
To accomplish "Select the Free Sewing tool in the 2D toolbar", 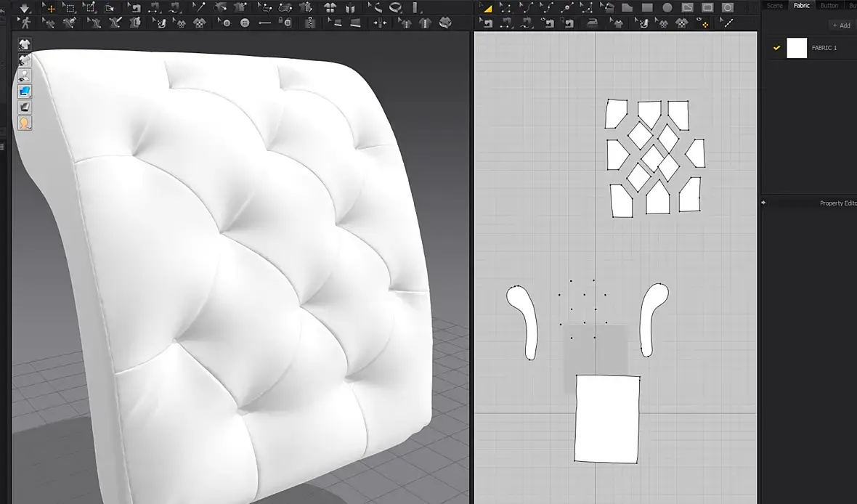I will pyautogui.click(x=526, y=23).
